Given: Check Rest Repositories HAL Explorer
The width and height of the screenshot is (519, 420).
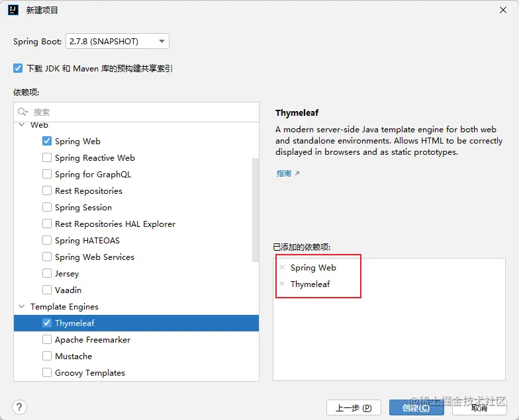Looking at the screenshot, I should pyautogui.click(x=47, y=224).
